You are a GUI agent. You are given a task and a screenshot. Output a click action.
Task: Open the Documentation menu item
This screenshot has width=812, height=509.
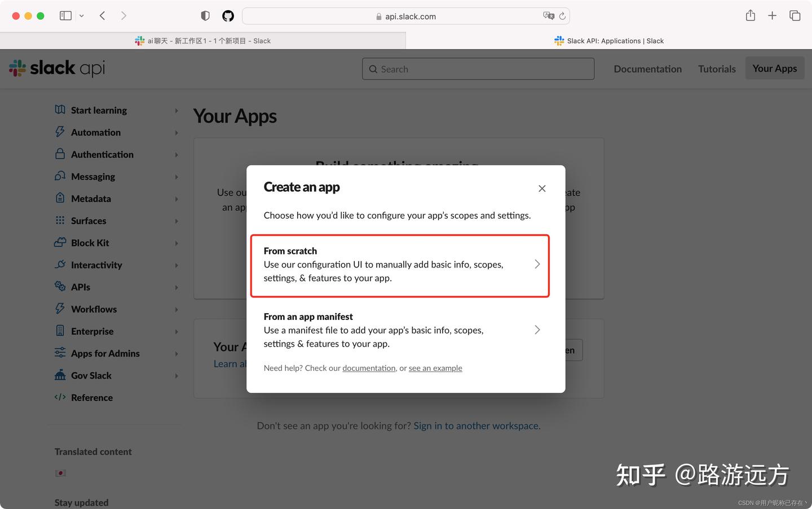click(647, 68)
